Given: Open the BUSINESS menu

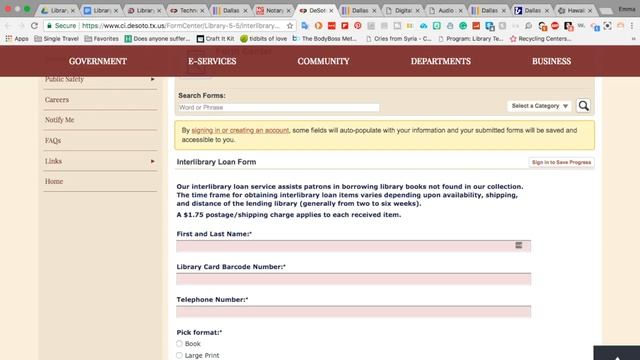Looking at the screenshot, I should point(551,61).
